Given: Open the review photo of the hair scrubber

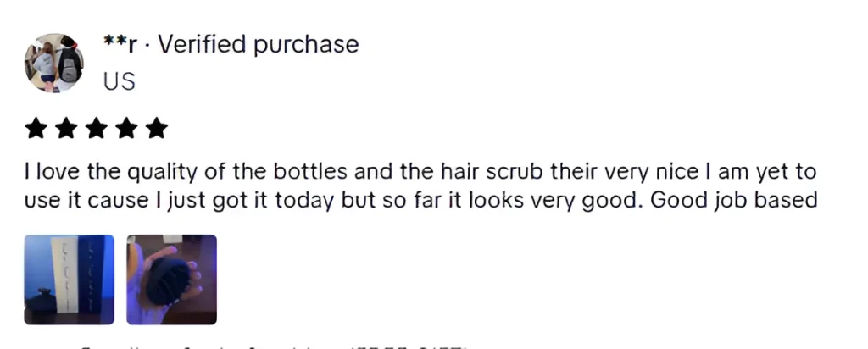Looking at the screenshot, I should 171,280.
